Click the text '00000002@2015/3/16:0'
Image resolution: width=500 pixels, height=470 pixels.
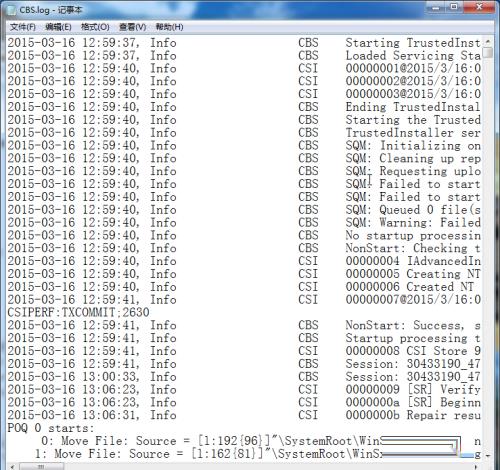coord(413,81)
